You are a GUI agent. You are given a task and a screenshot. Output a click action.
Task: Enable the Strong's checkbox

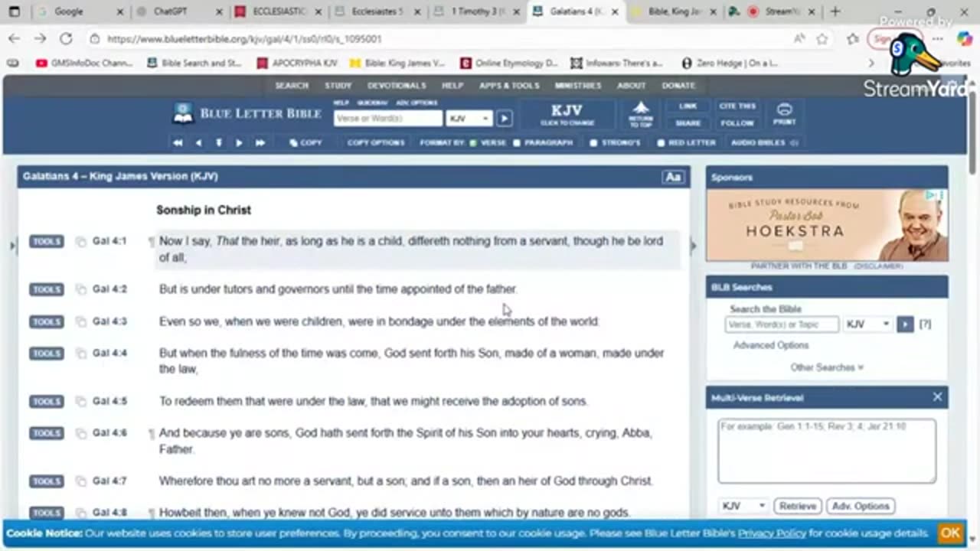(593, 143)
